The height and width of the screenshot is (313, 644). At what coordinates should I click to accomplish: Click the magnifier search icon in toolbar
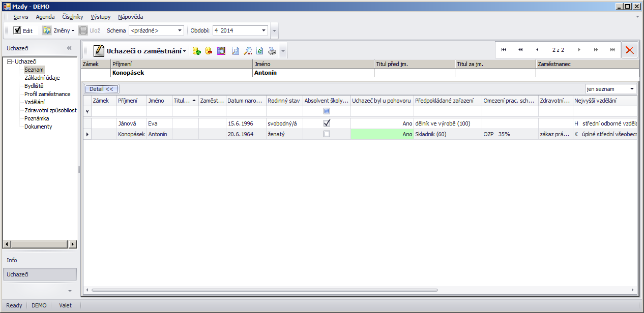pos(248,51)
